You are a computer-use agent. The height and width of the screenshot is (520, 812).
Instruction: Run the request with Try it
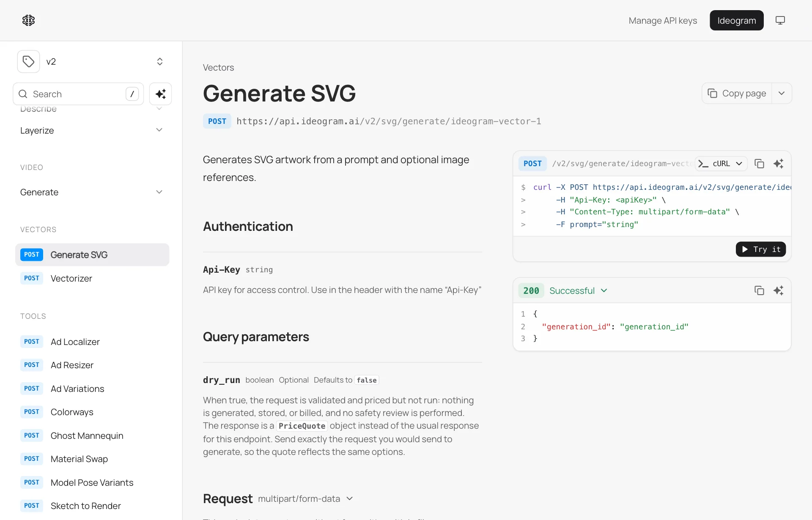pos(760,249)
